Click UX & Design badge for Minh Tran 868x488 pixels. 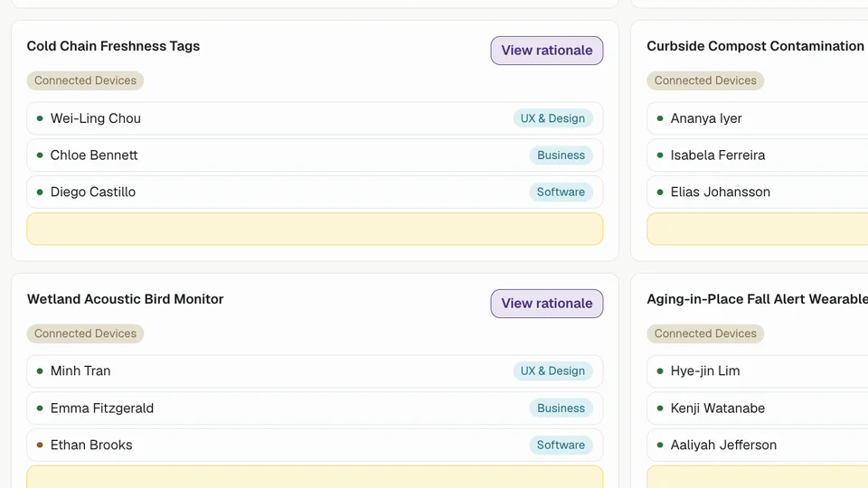(x=552, y=371)
